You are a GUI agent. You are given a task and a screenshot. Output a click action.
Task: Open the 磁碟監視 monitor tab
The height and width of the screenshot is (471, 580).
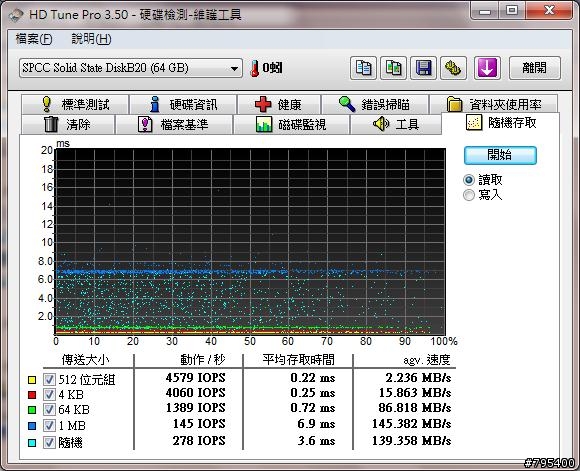(x=291, y=124)
